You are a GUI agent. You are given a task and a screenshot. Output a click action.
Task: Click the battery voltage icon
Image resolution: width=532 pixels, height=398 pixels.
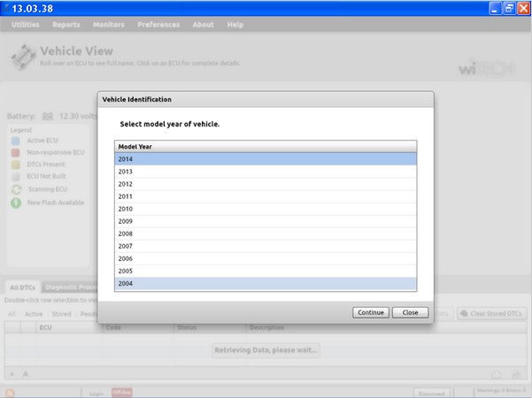(x=48, y=116)
